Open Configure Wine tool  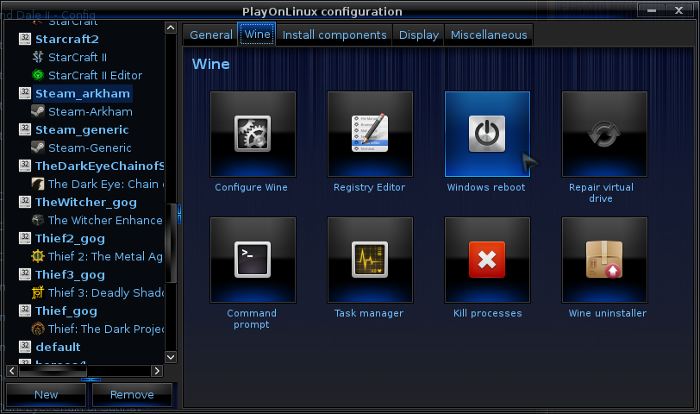253,134
